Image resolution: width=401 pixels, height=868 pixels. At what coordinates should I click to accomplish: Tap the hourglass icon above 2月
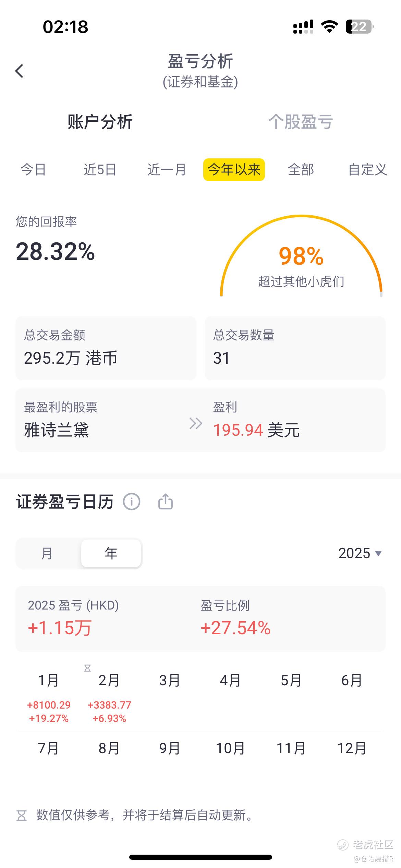[x=87, y=668]
